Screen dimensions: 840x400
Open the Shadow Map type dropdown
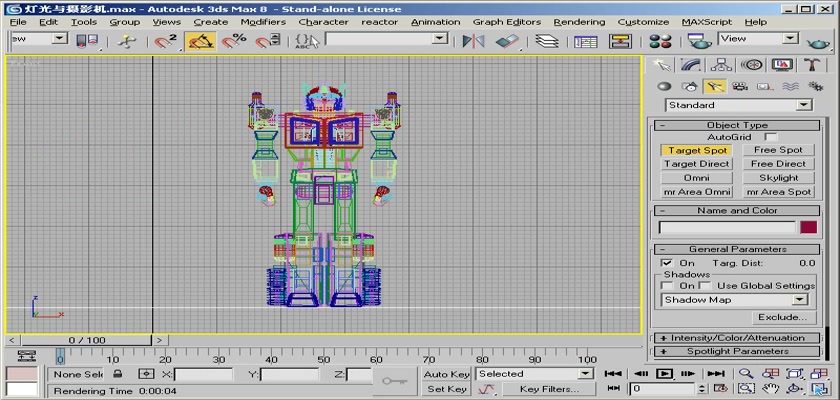(x=734, y=300)
